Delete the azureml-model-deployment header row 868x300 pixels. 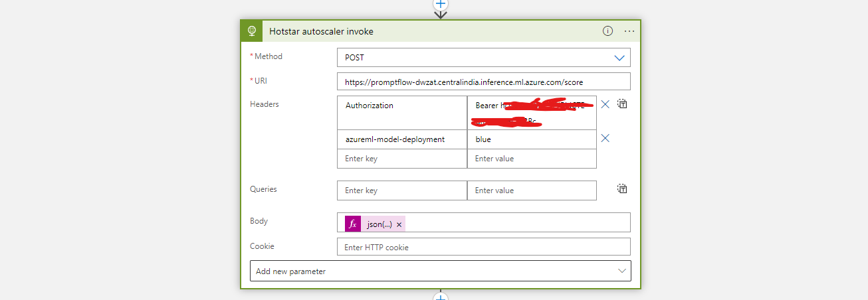pyautogui.click(x=605, y=139)
